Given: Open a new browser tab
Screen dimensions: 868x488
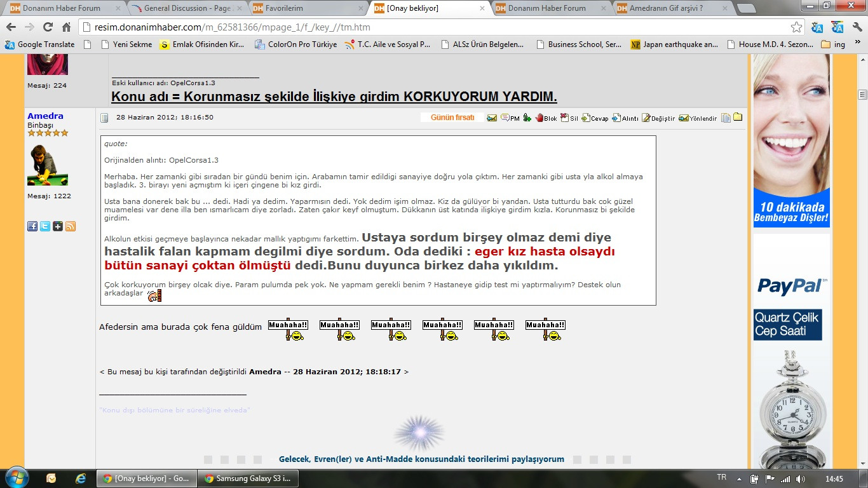Looking at the screenshot, I should 746,9.
